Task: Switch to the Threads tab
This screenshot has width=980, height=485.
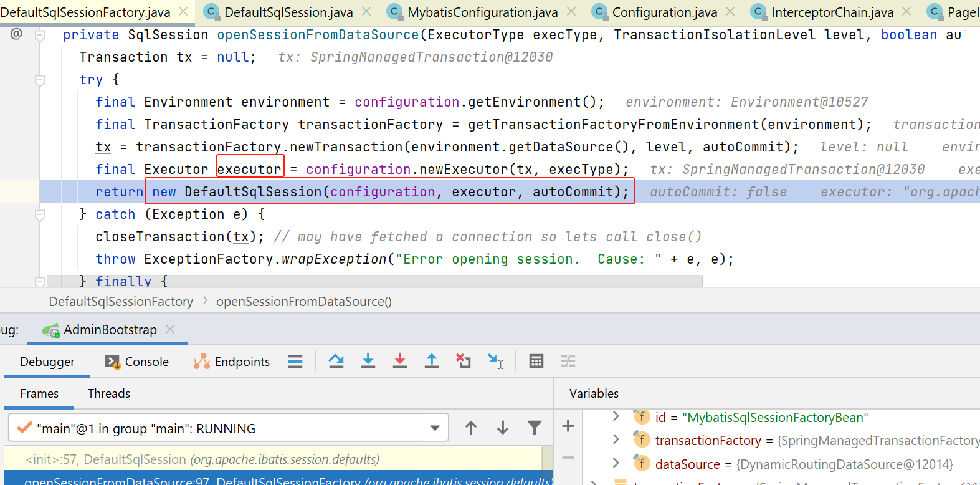Action: (109, 393)
